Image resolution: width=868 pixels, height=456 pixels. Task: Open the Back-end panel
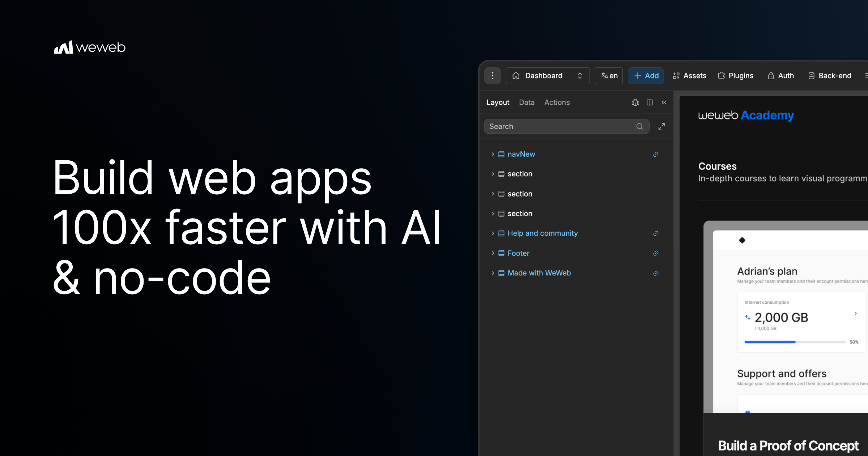point(829,76)
